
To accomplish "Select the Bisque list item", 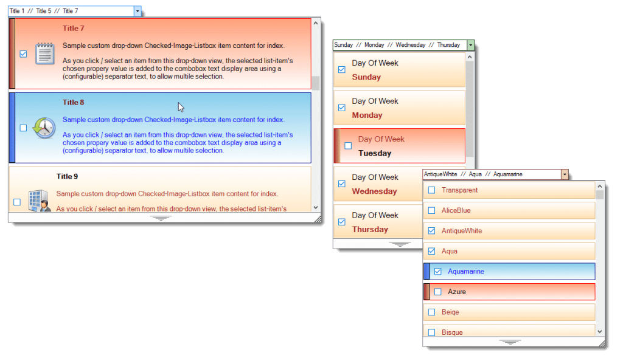I will tap(452, 332).
